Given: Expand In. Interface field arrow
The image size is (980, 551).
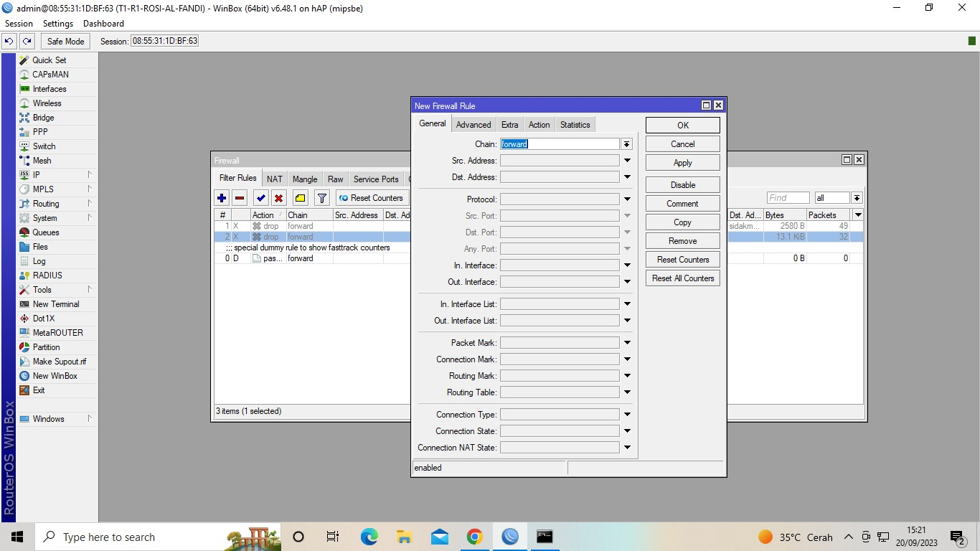Looking at the screenshot, I should click(627, 265).
